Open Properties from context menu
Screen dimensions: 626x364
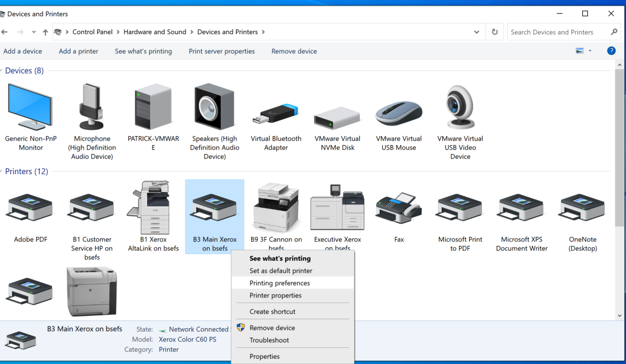tap(292, 356)
